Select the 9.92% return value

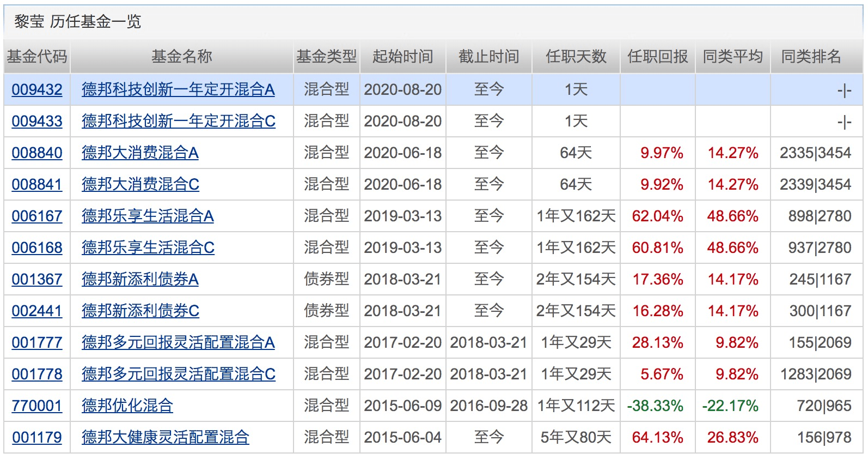(x=662, y=184)
